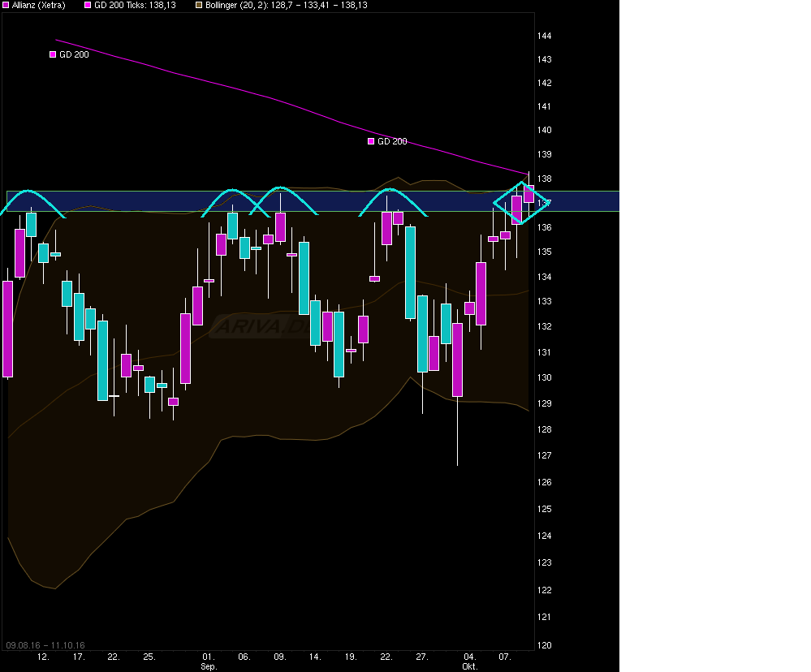Click the GD 200 Ticks legend text
This screenshot has width=811, height=672.
click(x=135, y=5)
